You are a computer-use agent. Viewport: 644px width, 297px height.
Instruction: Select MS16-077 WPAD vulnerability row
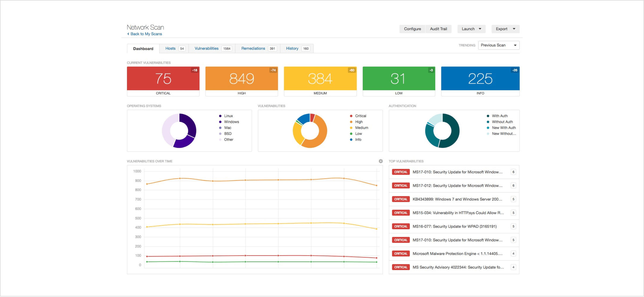pos(454,227)
